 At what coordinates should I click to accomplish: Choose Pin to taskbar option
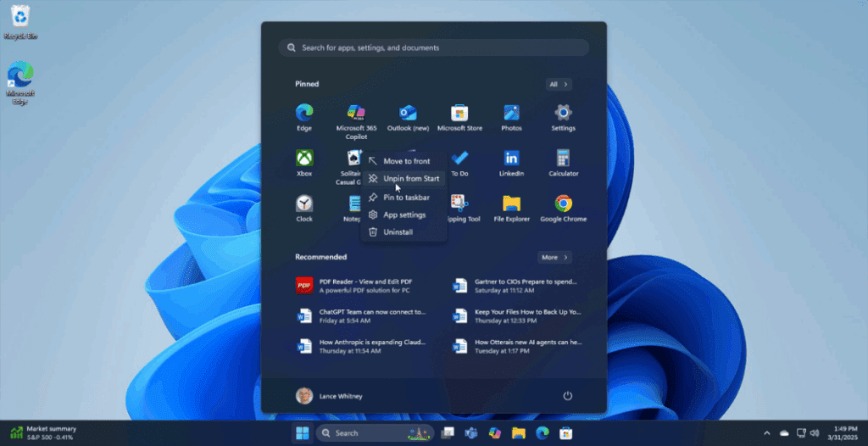tap(406, 197)
